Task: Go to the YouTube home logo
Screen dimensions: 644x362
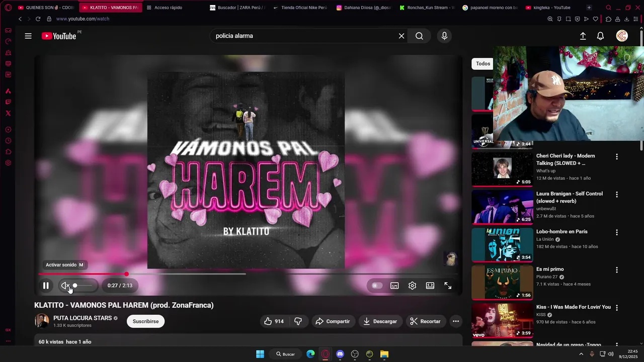Action: [x=59, y=36]
